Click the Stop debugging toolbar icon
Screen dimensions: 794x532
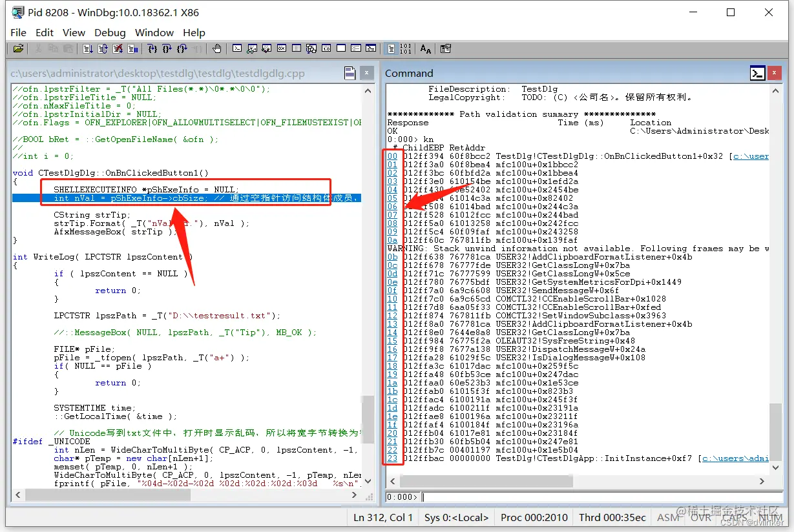pos(118,48)
